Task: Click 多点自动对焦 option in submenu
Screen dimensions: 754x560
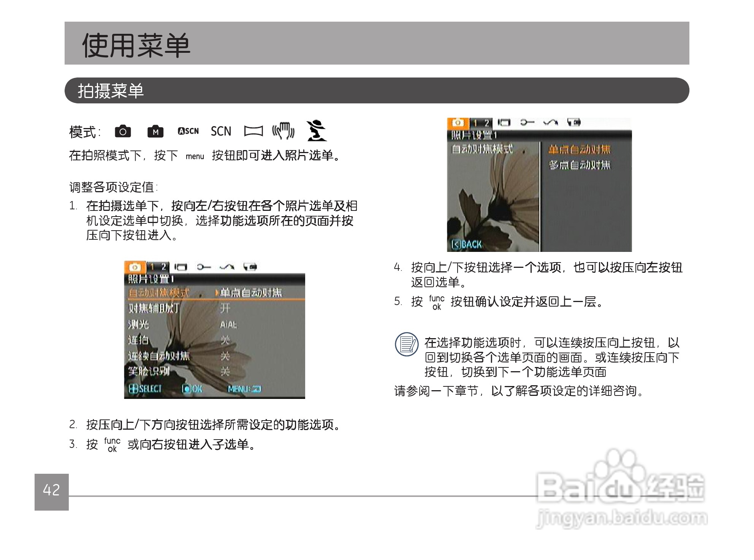Action: pos(579,165)
